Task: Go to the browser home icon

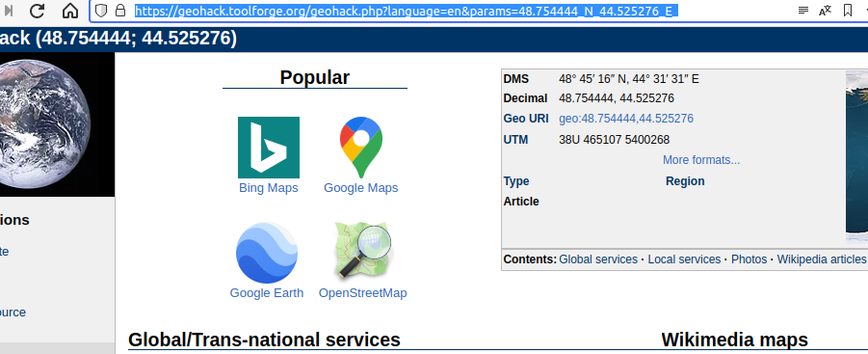Action: (x=69, y=11)
